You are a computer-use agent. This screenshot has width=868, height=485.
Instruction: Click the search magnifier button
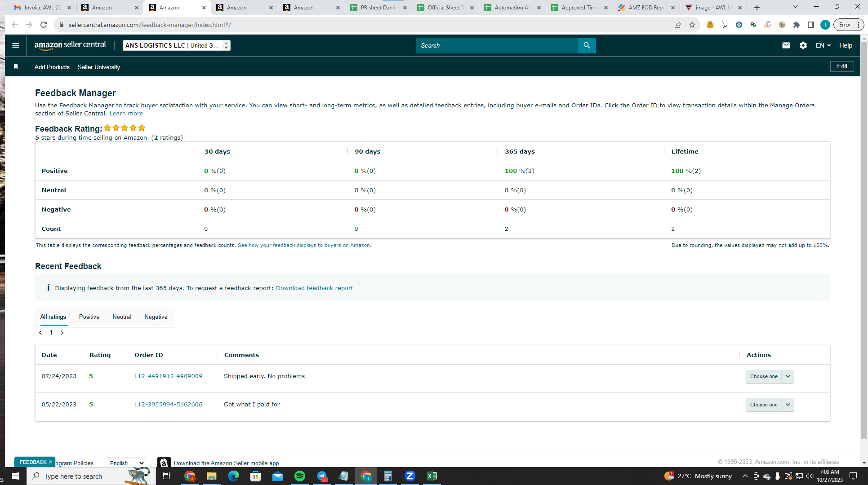(587, 45)
